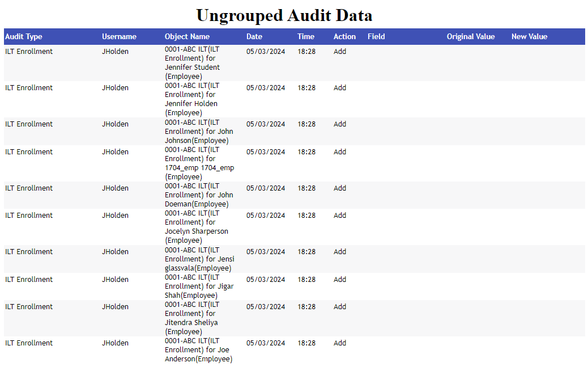Click the Object Name column header
This screenshot has width=588, height=367.
pos(187,37)
